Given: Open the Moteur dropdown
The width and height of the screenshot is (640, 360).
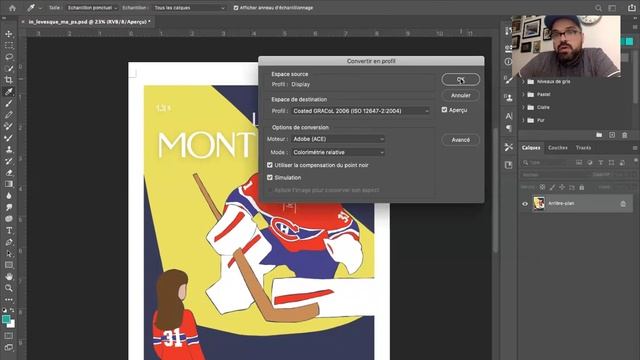Looking at the screenshot, I should [338, 139].
